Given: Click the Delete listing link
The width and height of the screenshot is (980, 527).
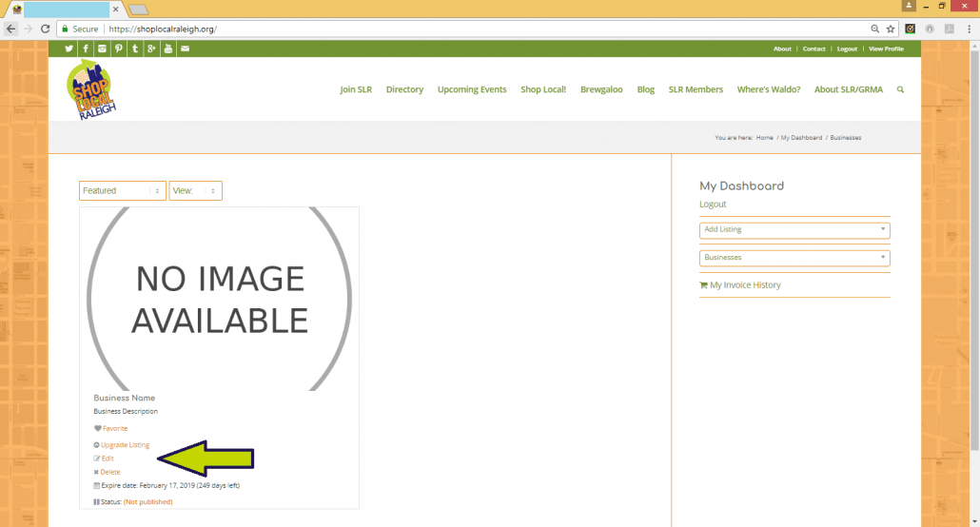Looking at the screenshot, I should pos(109,472).
